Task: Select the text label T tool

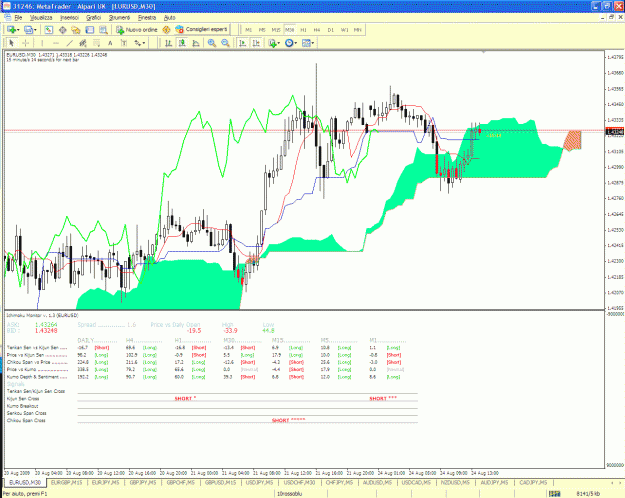Action: pyautogui.click(x=124, y=43)
